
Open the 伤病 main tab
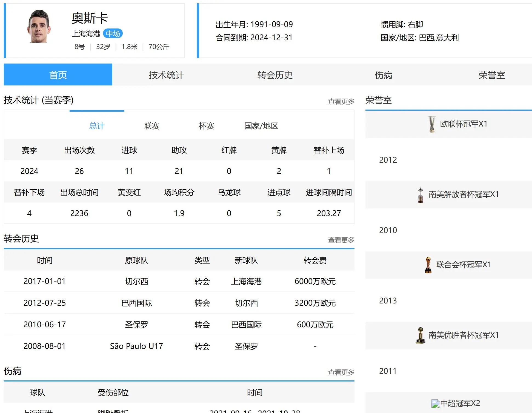pos(383,75)
